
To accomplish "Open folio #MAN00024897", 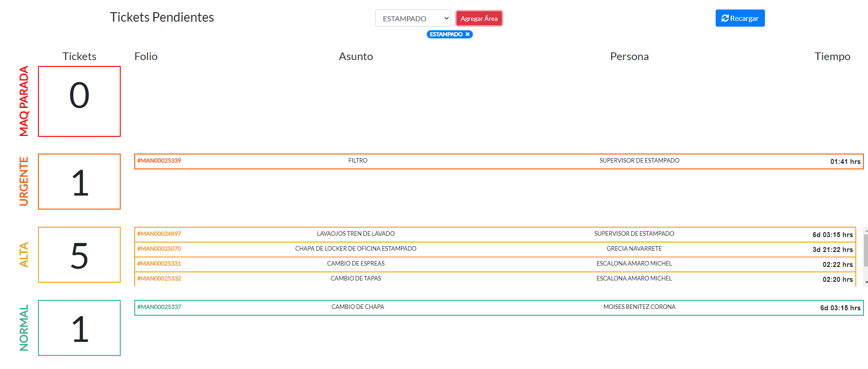I will pyautogui.click(x=159, y=234).
